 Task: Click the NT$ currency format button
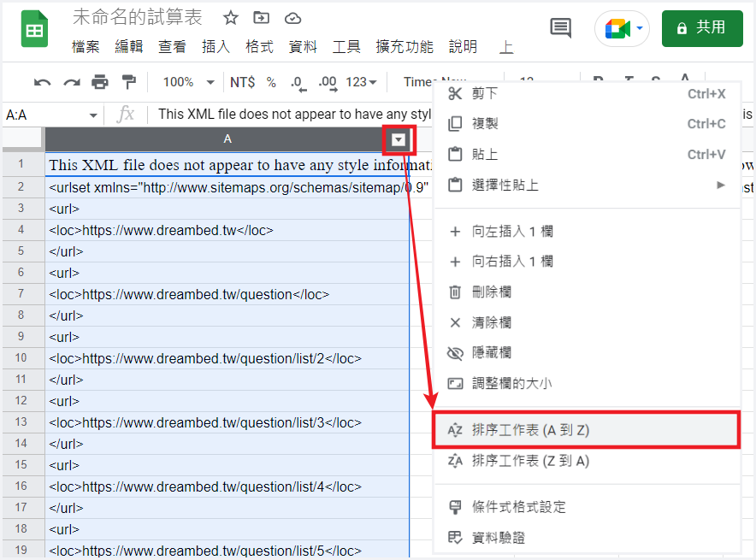[x=243, y=82]
